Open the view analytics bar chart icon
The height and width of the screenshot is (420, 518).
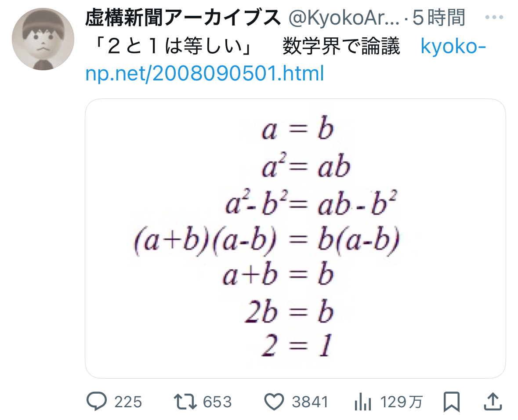(x=362, y=401)
